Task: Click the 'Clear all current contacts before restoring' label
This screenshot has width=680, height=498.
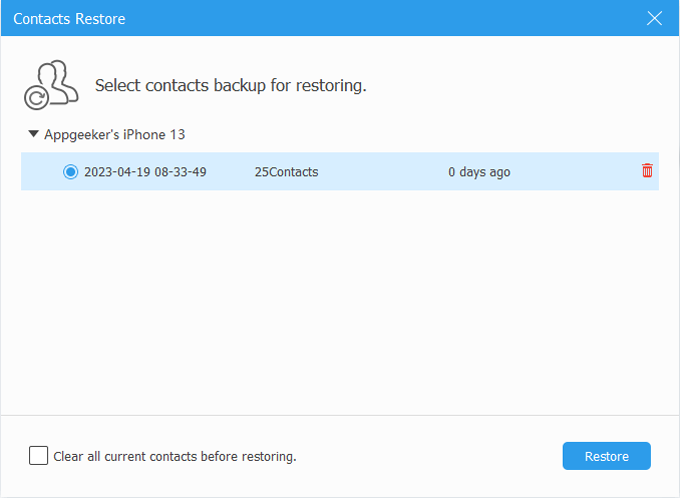Action: tap(175, 456)
